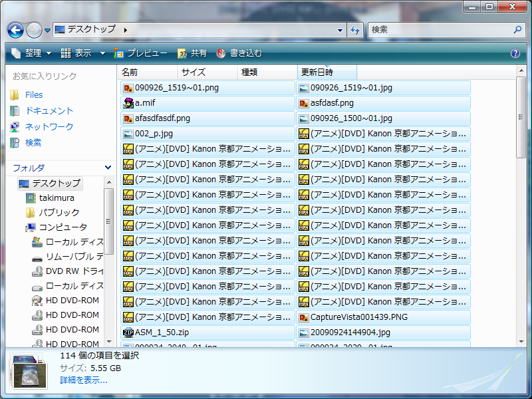Image resolution: width=532 pixels, height=399 pixels.
Task: Open the Files favorite link
Action: 34,95
